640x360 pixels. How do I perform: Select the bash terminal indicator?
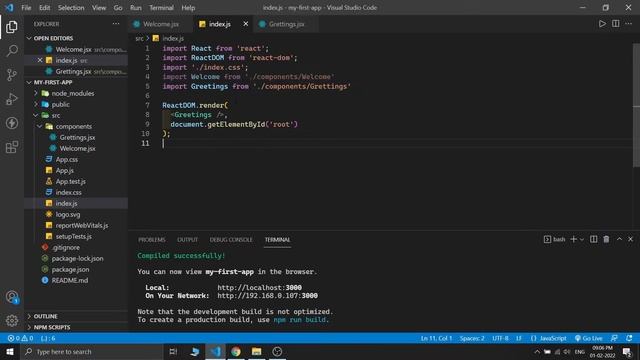[x=554, y=239]
